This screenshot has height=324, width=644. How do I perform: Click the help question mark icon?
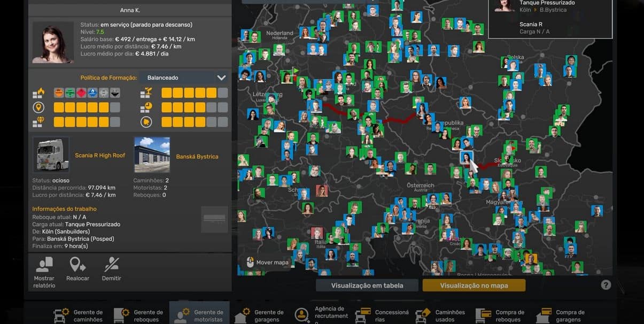pos(606,285)
